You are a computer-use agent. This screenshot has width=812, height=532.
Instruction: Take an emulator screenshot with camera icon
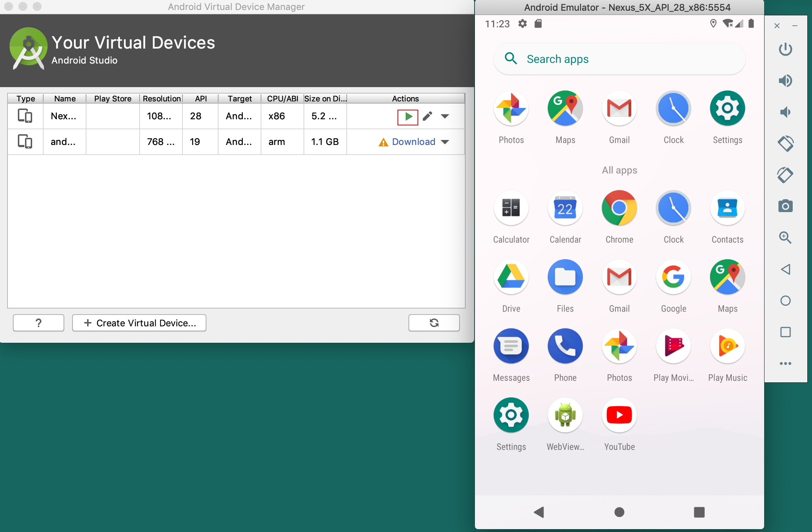pyautogui.click(x=786, y=206)
